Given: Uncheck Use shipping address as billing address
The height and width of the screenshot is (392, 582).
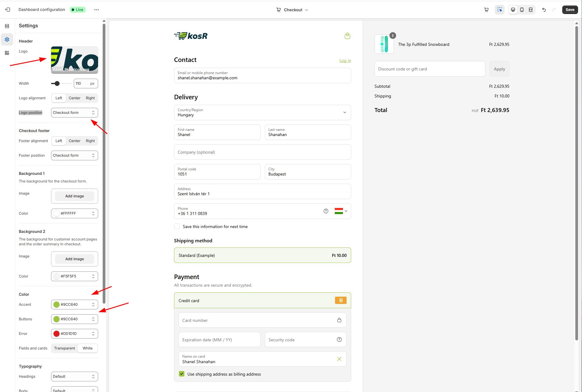Looking at the screenshot, I should 182,374.
